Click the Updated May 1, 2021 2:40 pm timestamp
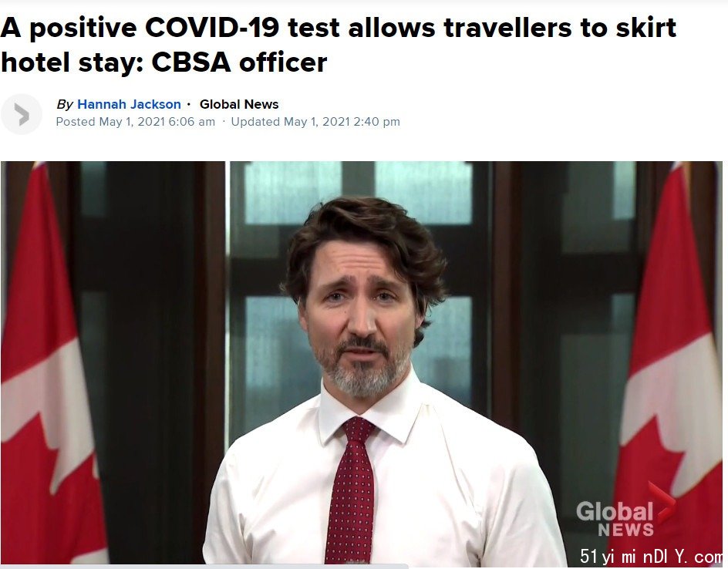Image resolution: width=728 pixels, height=569 pixels. (x=315, y=122)
